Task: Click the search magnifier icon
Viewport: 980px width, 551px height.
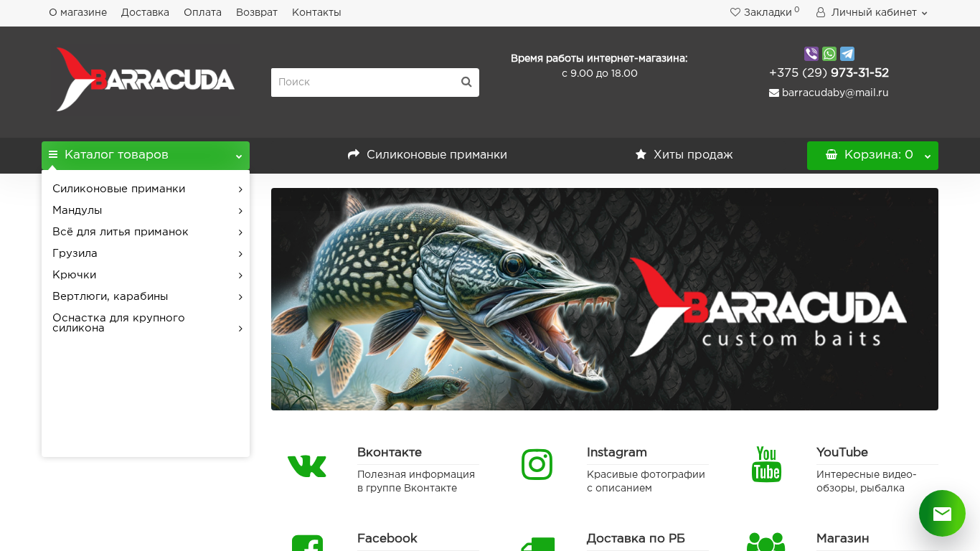Action: pyautogui.click(x=466, y=82)
